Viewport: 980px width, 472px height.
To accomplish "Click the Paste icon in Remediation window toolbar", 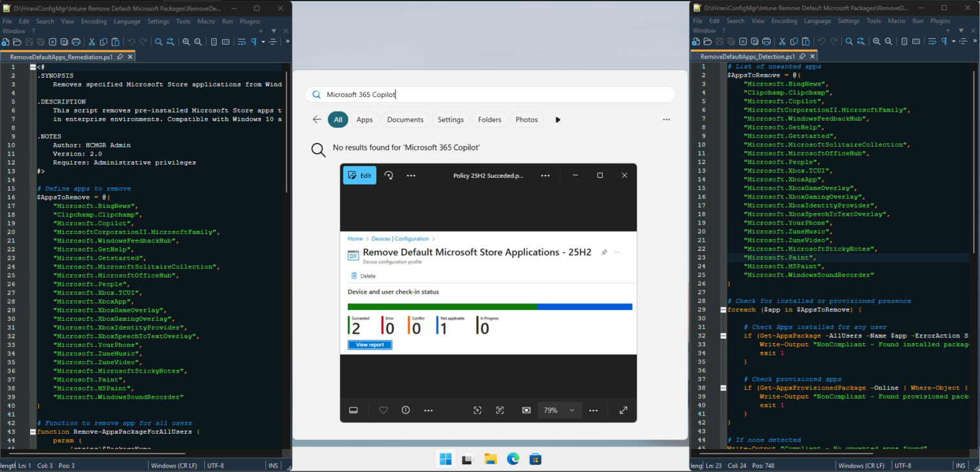I will coord(115,41).
